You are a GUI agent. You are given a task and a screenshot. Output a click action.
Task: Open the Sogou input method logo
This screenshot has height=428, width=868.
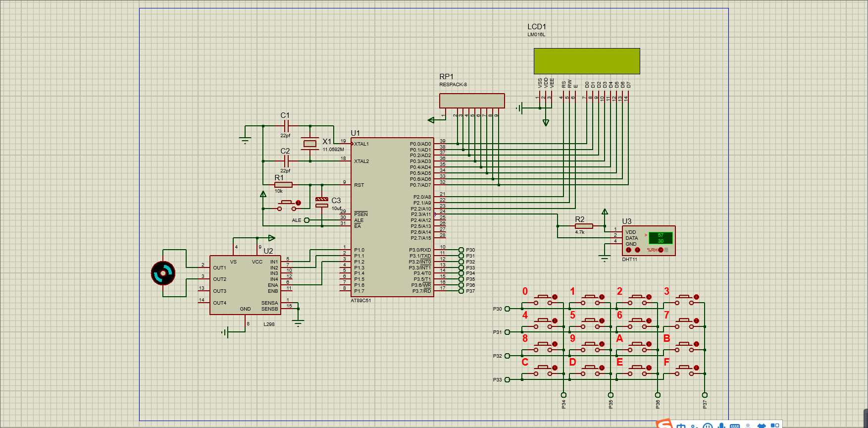(664, 424)
